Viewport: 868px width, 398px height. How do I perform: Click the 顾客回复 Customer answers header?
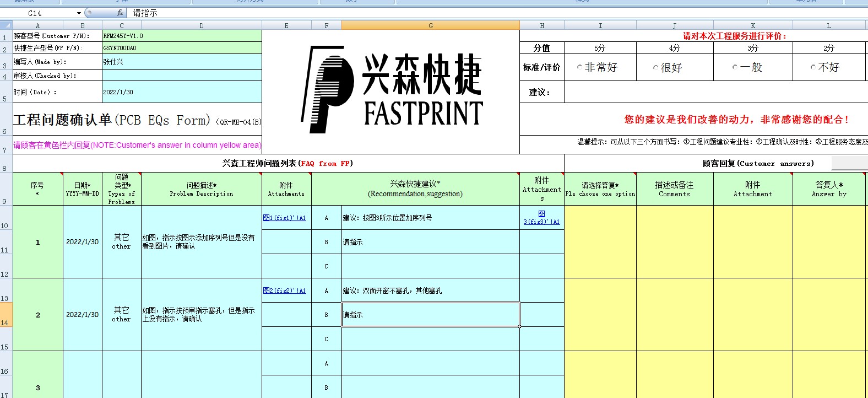[x=758, y=164]
